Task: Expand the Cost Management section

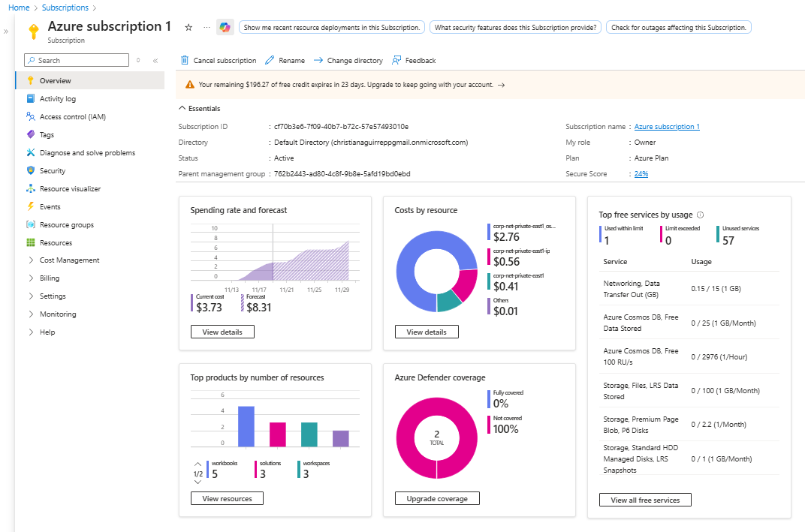Action: point(62,260)
